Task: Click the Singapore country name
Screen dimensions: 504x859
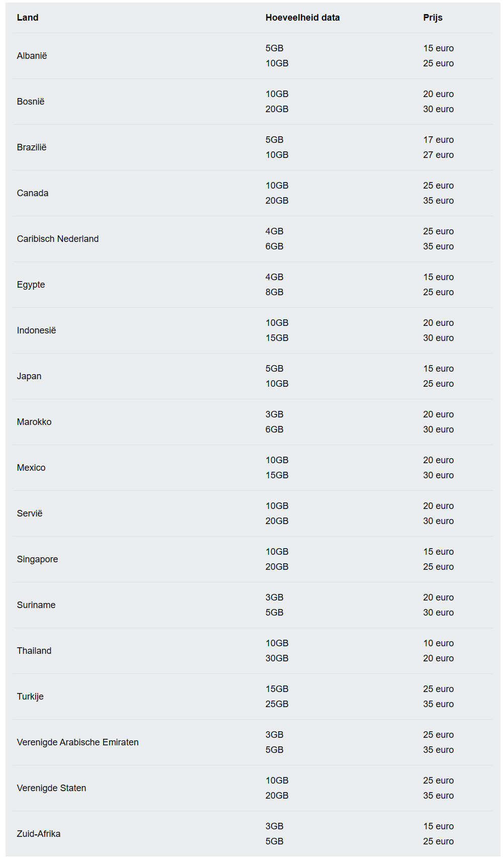Action: coord(37,559)
